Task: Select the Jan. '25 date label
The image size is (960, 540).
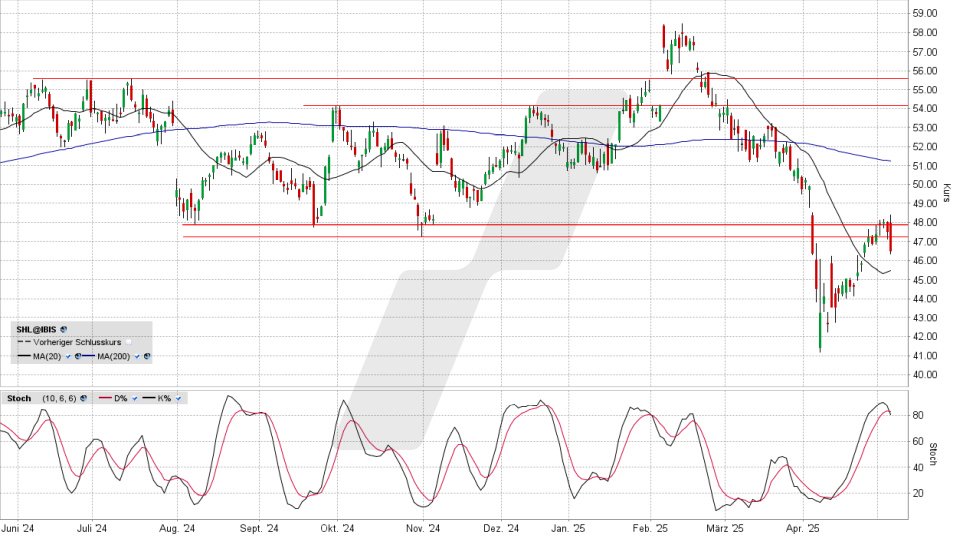Action: coord(569,528)
